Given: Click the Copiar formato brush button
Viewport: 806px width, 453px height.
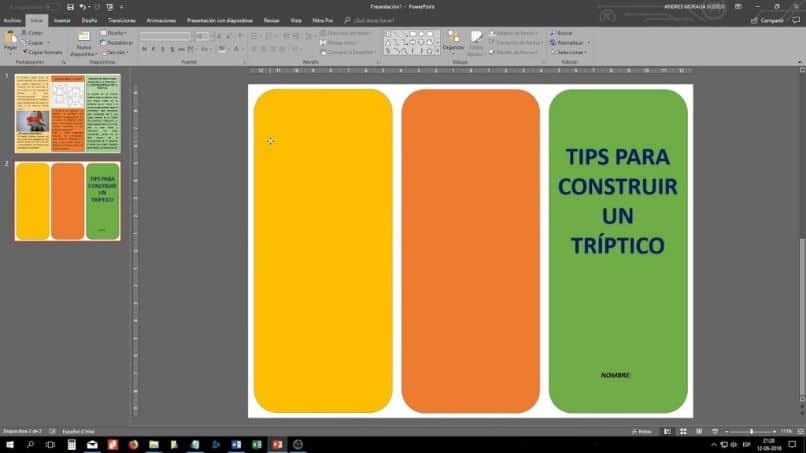Looking at the screenshot, I should pyautogui.click(x=42, y=52).
